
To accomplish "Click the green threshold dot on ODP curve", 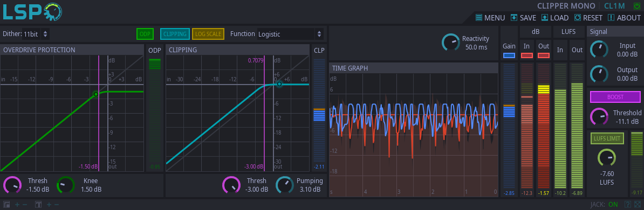I will pyautogui.click(x=96, y=94).
